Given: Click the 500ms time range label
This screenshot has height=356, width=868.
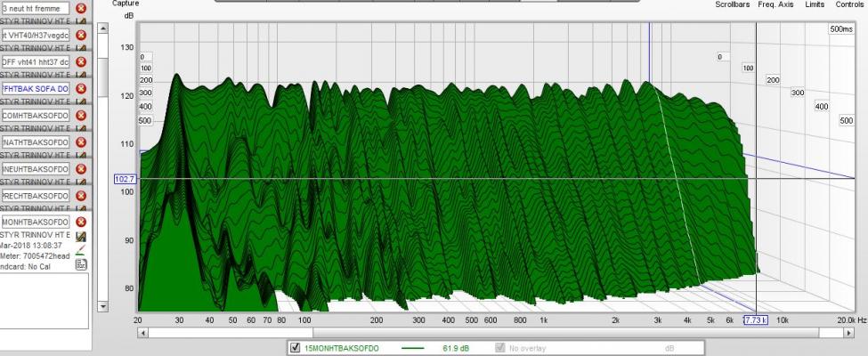Looking at the screenshot, I should [841, 28].
